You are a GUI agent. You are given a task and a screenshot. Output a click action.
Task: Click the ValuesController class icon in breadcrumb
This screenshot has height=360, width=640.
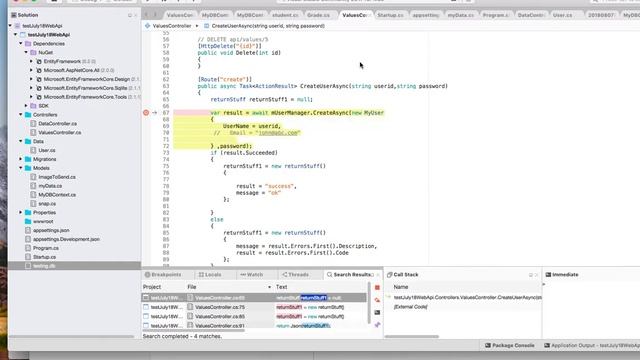tap(147, 26)
